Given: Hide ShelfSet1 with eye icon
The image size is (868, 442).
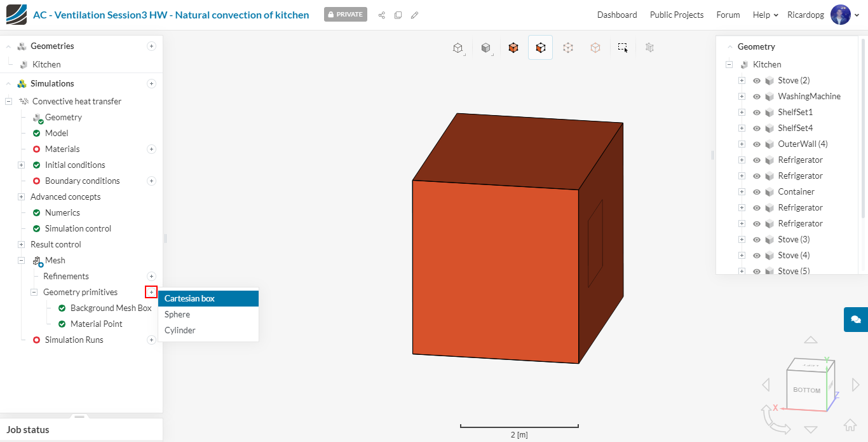Looking at the screenshot, I should (x=757, y=113).
